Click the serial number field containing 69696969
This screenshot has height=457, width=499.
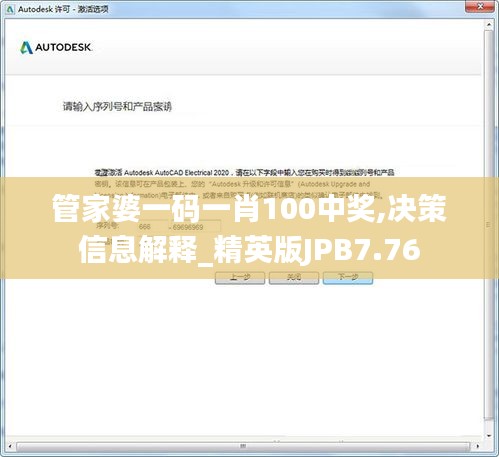tap(196, 227)
